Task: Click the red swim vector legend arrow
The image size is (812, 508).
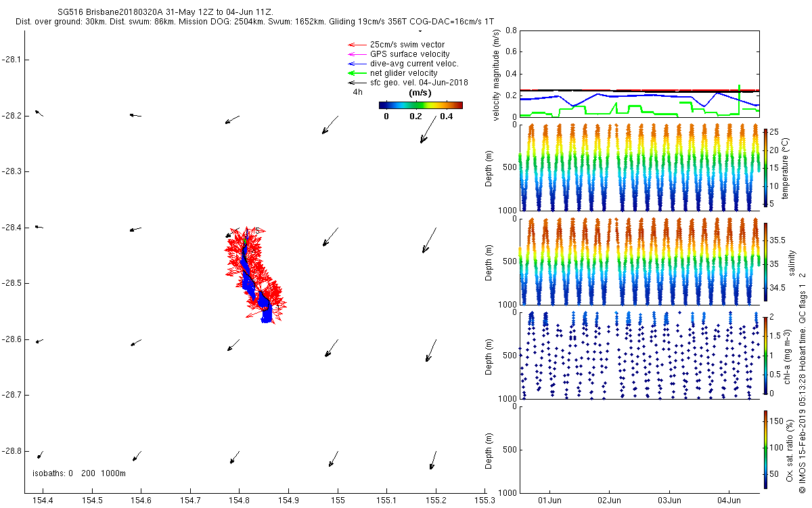Action: [356, 45]
